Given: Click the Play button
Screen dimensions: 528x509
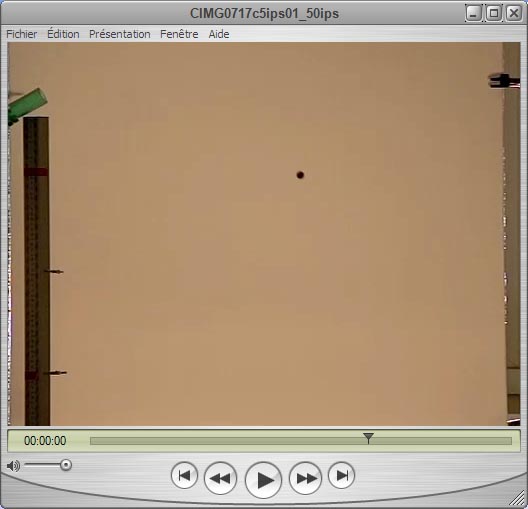Looking at the screenshot, I should 263,480.
